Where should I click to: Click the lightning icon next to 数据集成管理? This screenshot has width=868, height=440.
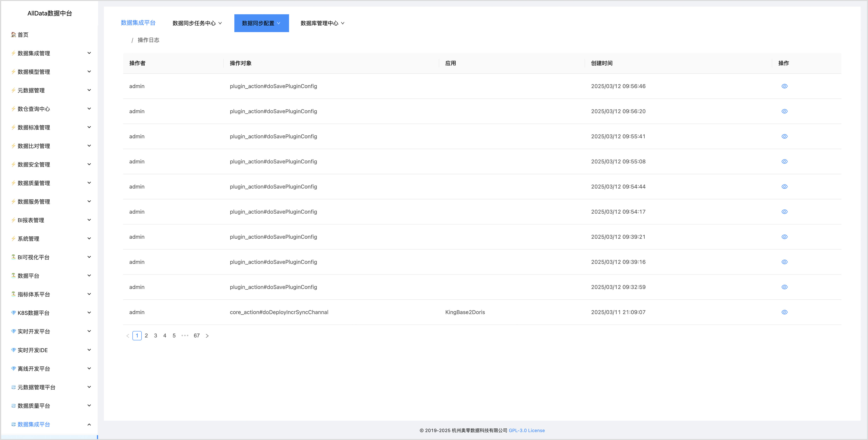(x=14, y=53)
